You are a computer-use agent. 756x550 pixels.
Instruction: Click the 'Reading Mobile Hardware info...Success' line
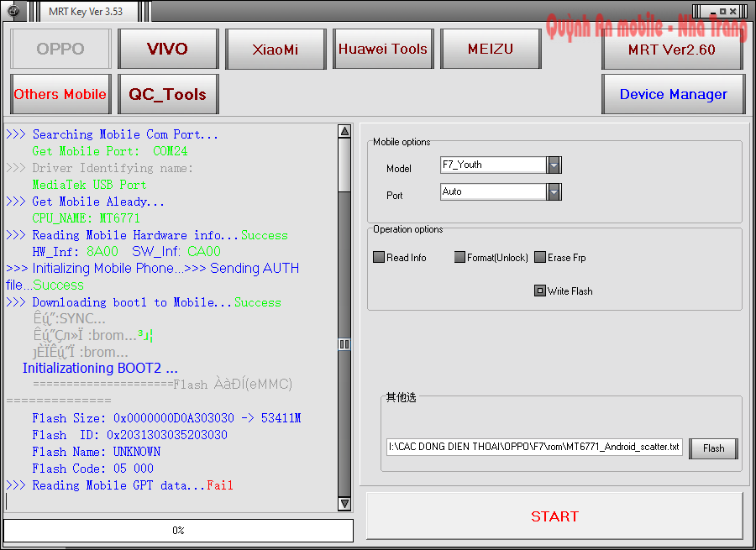pos(147,235)
